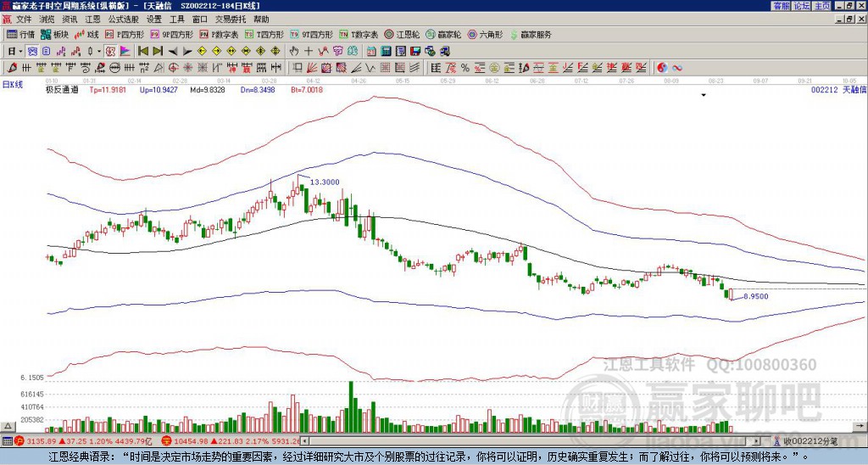
Task: Open the 江恩 menu
Action: point(93,20)
